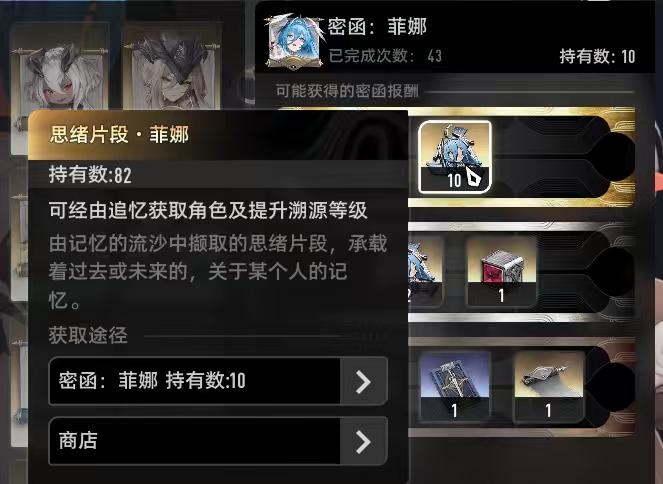Click the chevron arrow beside 商店
663x484 pixels.
click(364, 441)
